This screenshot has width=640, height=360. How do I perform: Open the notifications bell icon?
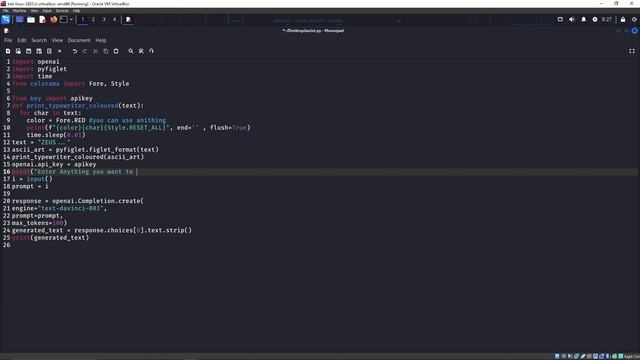coord(584,19)
